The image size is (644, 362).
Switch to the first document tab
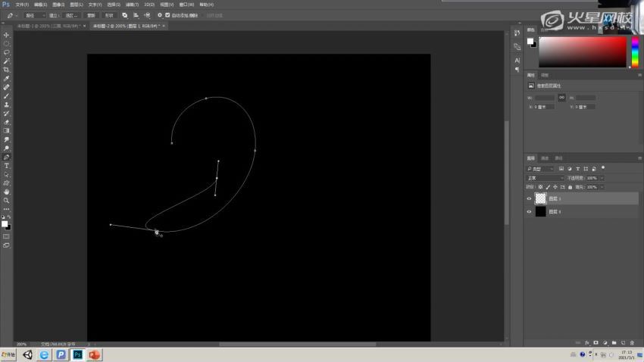(x=48, y=26)
